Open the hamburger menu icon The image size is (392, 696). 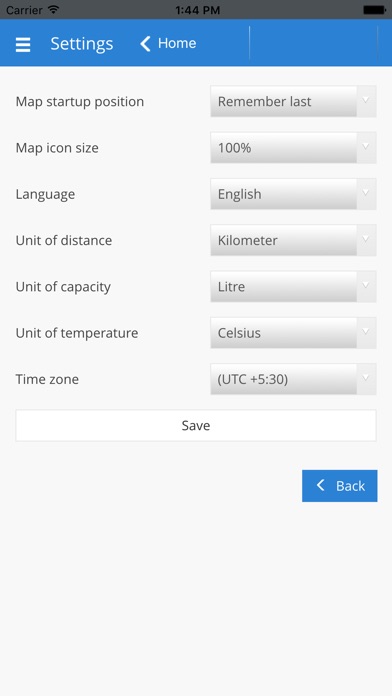point(23,44)
